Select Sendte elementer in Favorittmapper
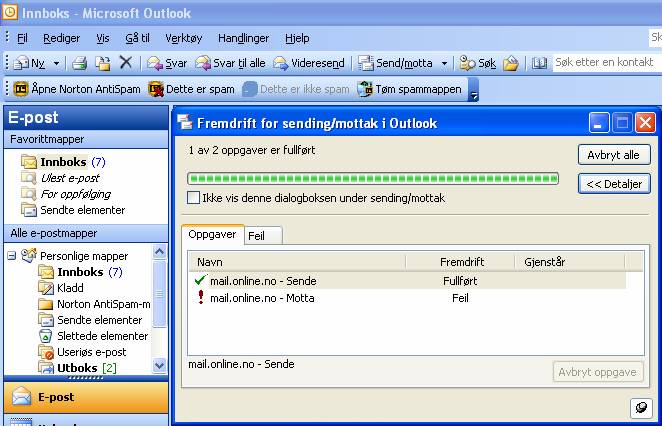The image size is (662, 426). click(73, 210)
